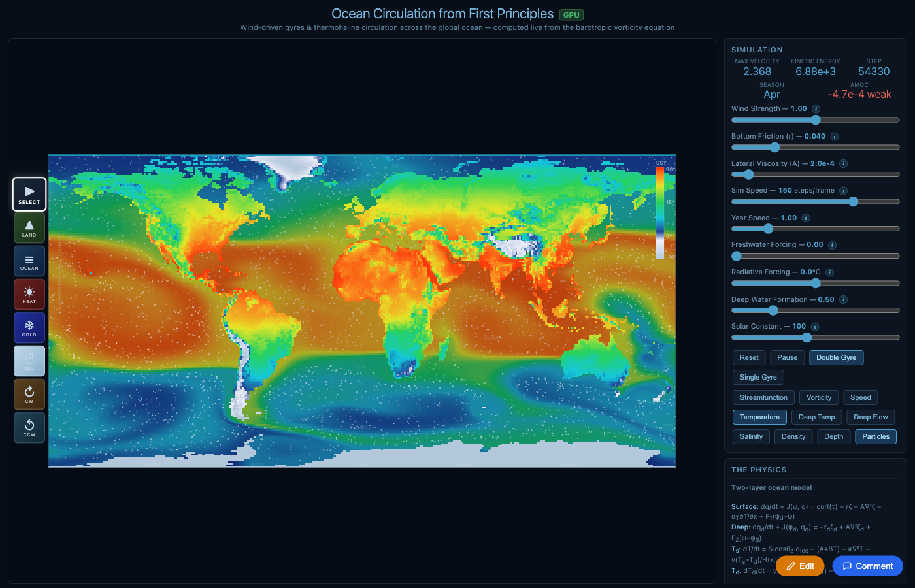The image size is (915, 588).
Task: Toggle the Particles overlay off
Action: (x=876, y=436)
